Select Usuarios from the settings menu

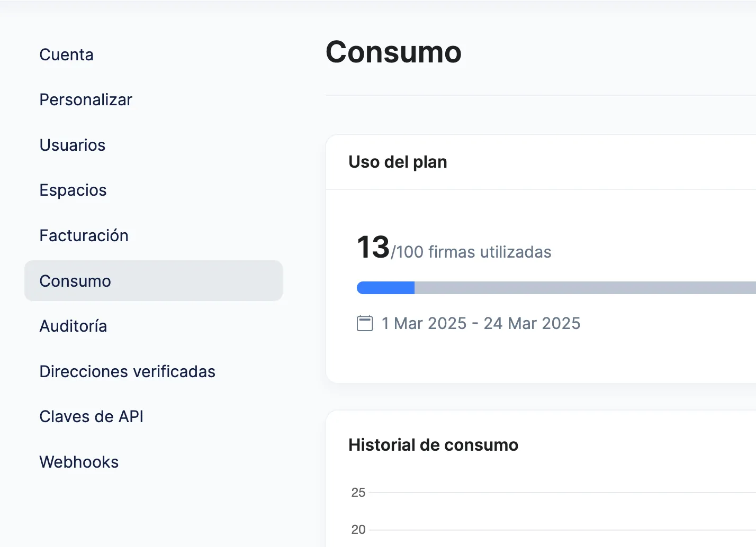tap(73, 145)
